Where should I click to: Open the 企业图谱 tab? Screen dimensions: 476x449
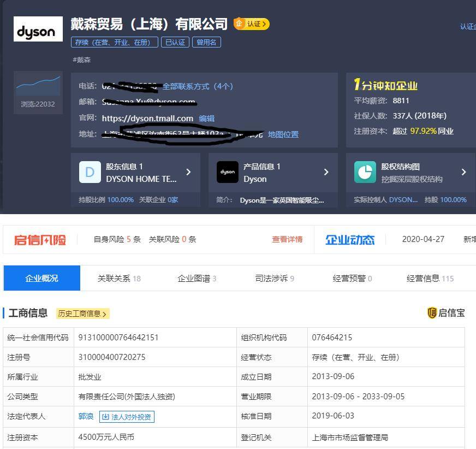tap(197, 278)
